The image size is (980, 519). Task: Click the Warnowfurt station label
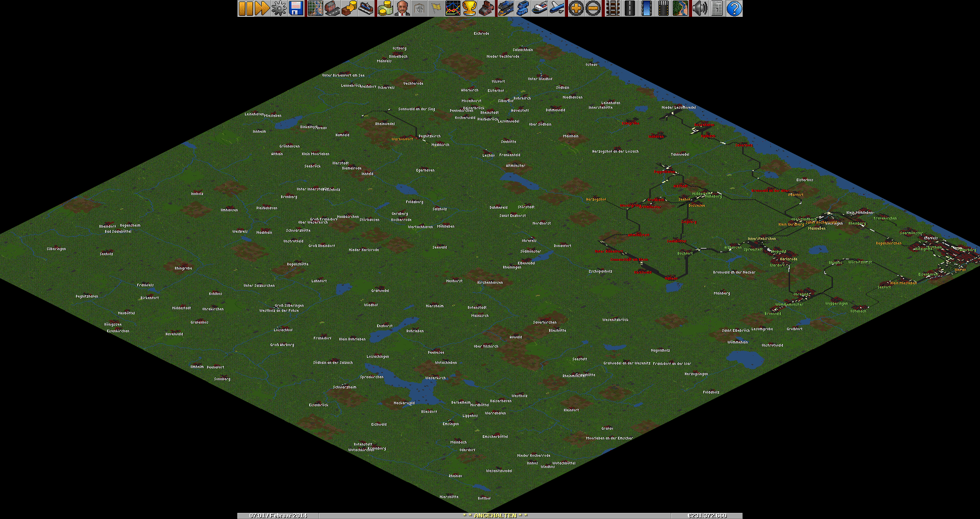[x=402, y=139]
